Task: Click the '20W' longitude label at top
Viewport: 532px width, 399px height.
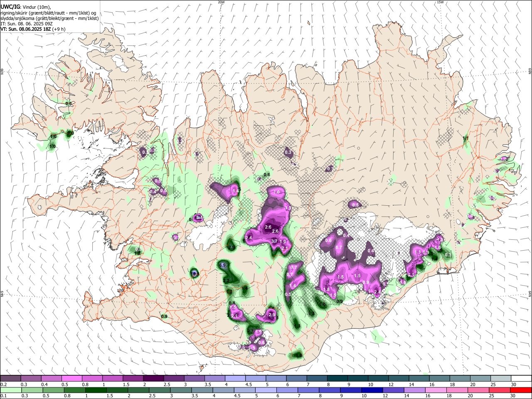Action: click(221, 2)
